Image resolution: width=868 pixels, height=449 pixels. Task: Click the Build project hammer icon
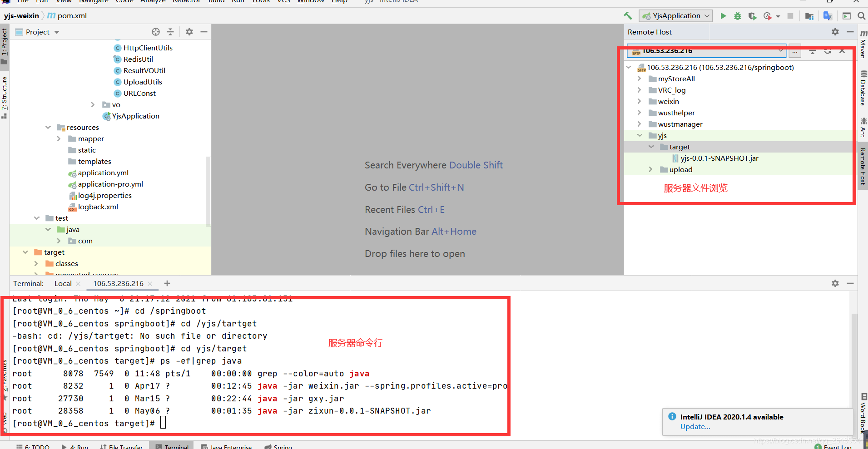[628, 16]
